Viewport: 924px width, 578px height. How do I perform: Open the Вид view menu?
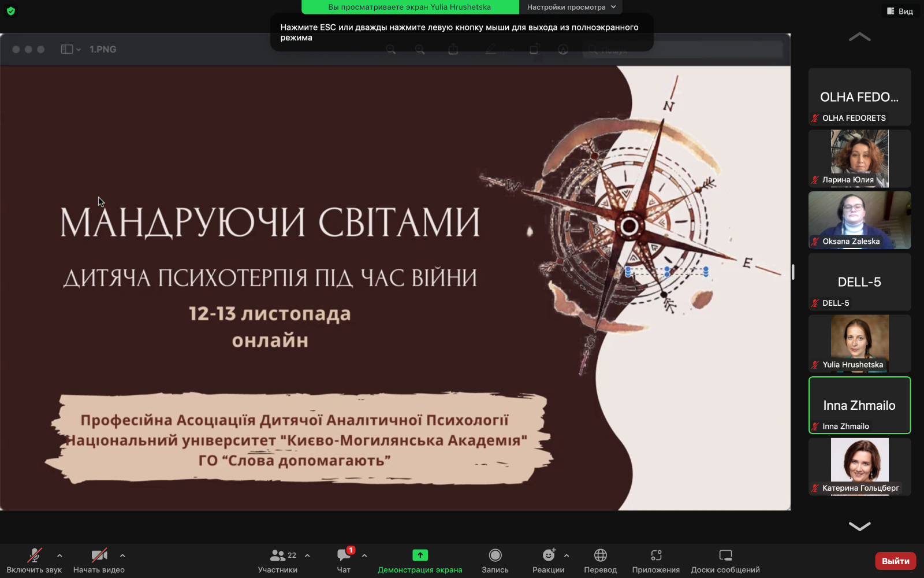tap(900, 11)
